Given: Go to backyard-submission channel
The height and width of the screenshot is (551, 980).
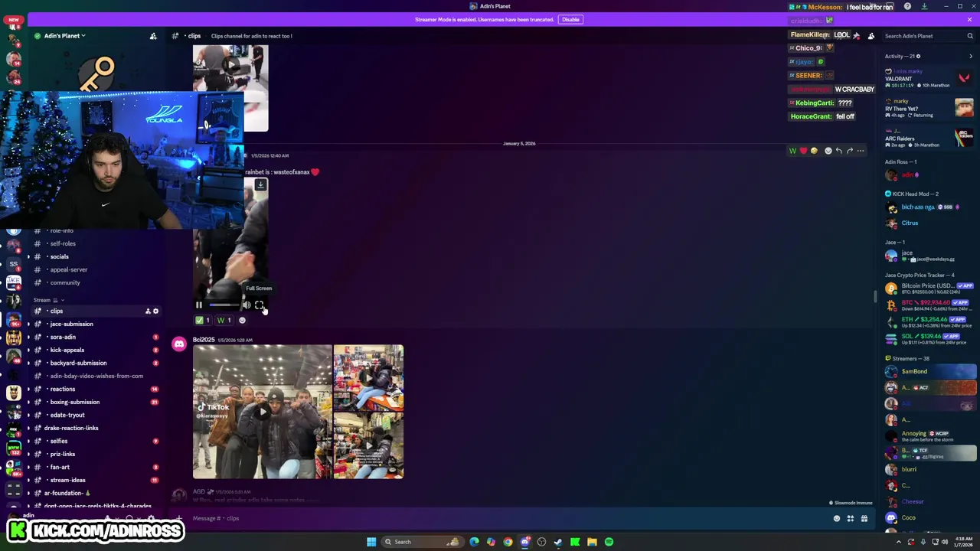Looking at the screenshot, I should (x=78, y=364).
